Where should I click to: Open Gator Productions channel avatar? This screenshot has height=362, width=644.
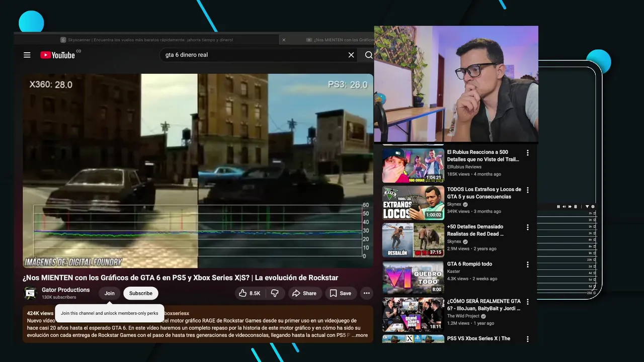(30, 293)
